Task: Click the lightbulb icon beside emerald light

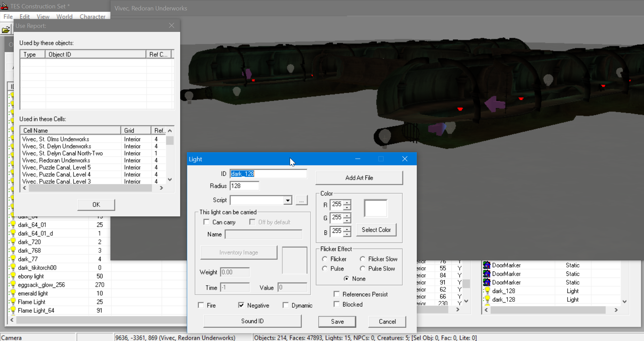Action: coord(13,293)
